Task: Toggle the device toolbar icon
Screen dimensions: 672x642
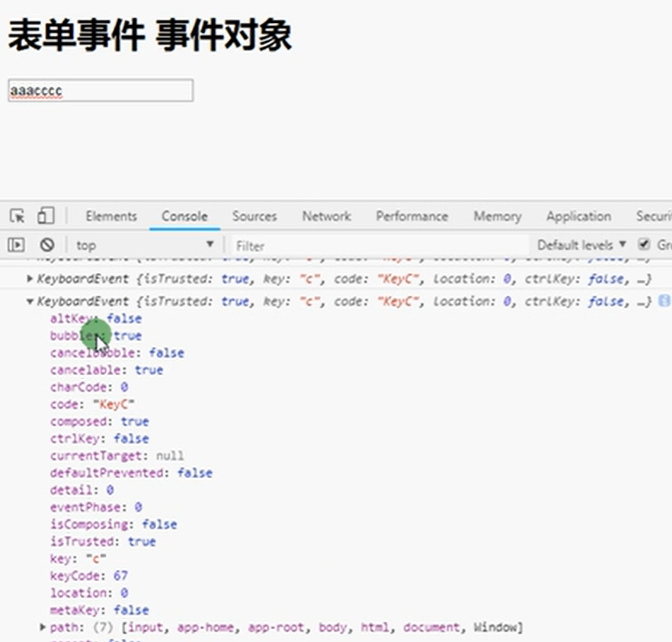Action: (x=46, y=216)
